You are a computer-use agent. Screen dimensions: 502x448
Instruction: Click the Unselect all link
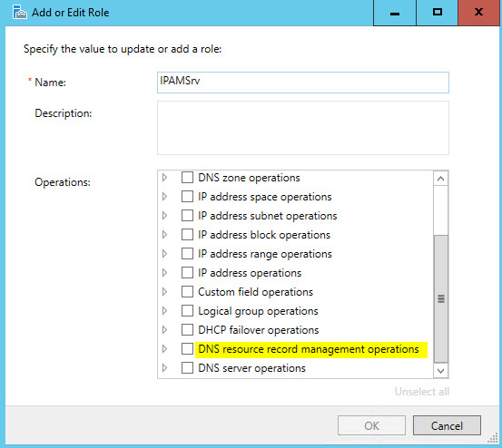pos(421,392)
